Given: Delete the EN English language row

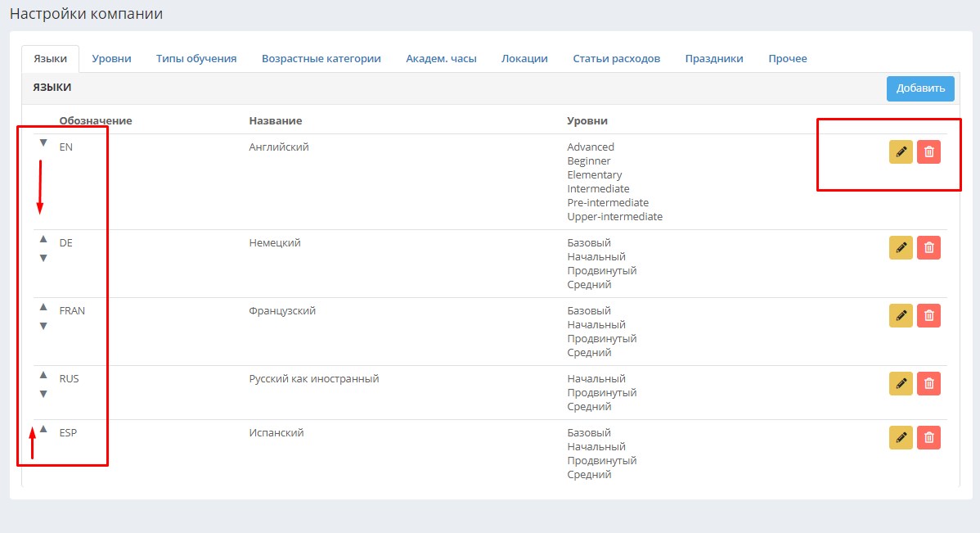Looking at the screenshot, I should tap(928, 152).
